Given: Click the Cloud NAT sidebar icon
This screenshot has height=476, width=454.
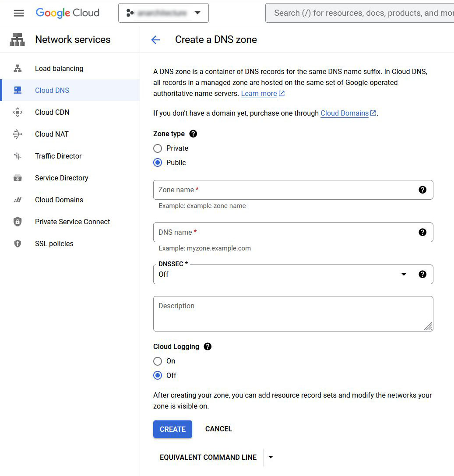Looking at the screenshot, I should point(18,134).
